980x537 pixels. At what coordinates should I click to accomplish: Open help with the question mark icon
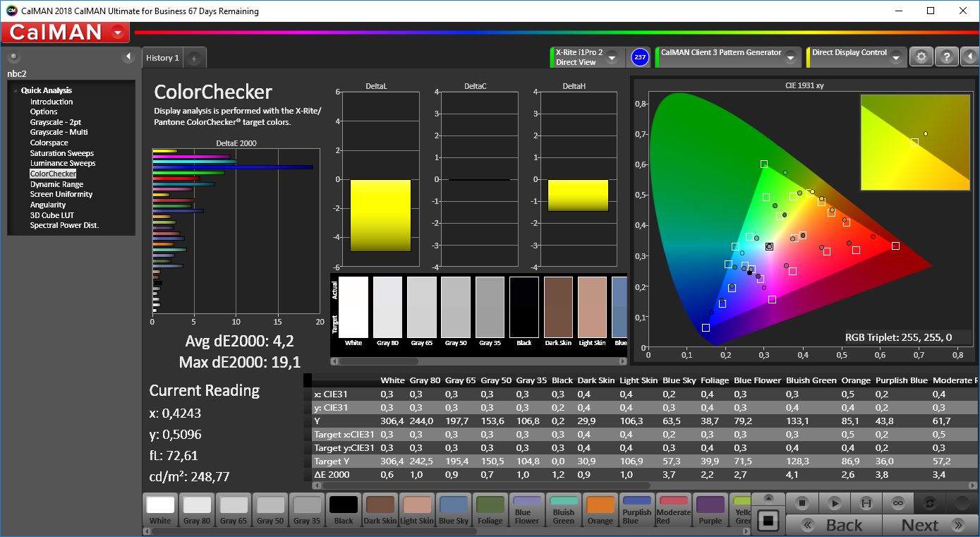(947, 57)
